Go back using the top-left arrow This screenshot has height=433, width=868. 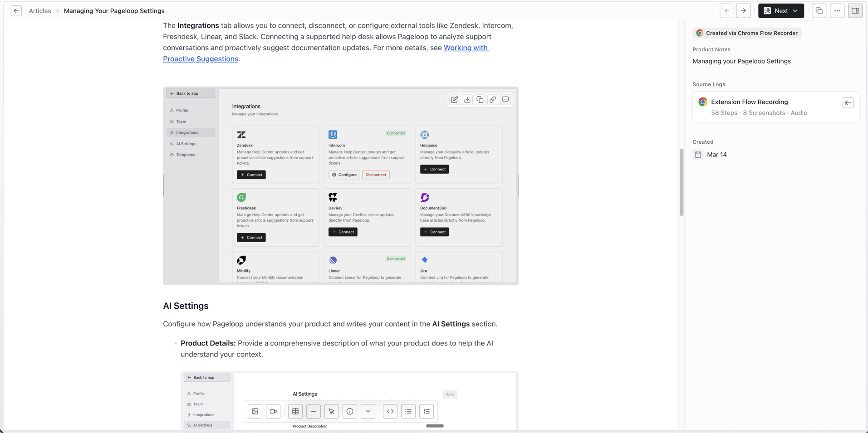[16, 11]
